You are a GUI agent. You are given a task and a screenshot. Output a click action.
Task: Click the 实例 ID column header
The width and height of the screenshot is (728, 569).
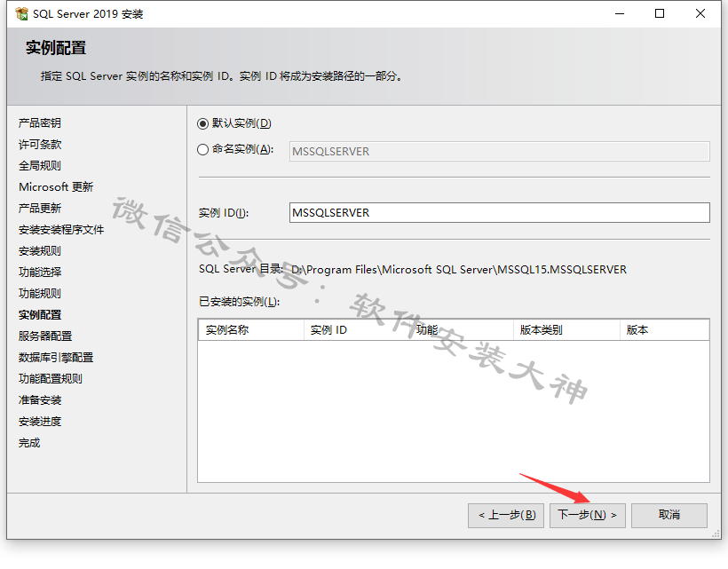[x=356, y=330]
